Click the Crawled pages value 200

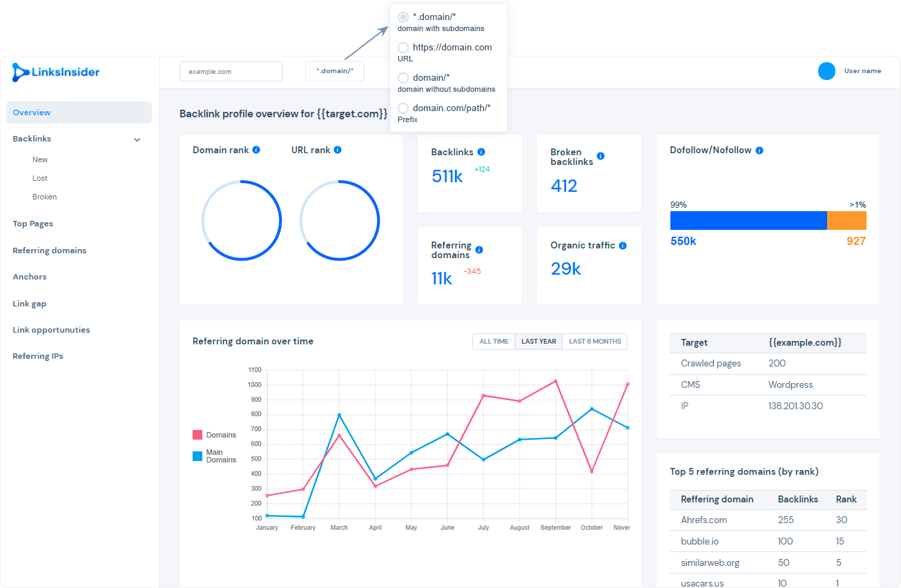click(777, 363)
